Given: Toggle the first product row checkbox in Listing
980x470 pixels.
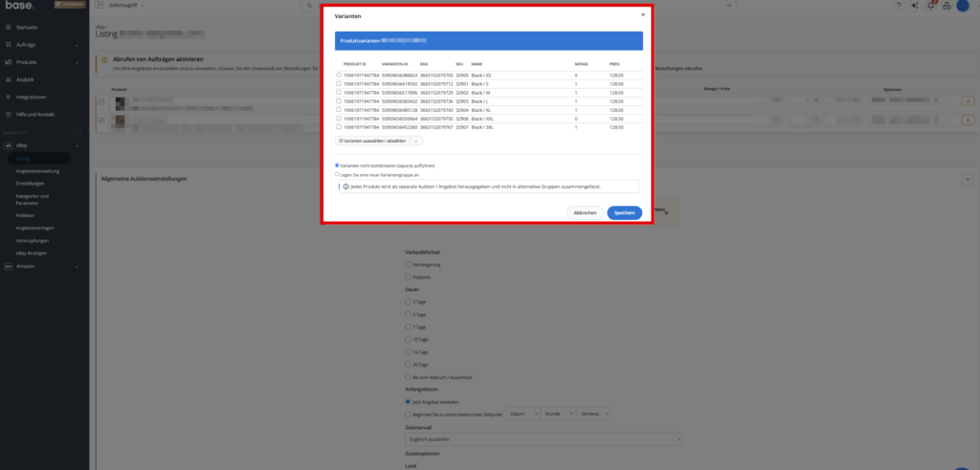Looking at the screenshot, I should [x=100, y=101].
